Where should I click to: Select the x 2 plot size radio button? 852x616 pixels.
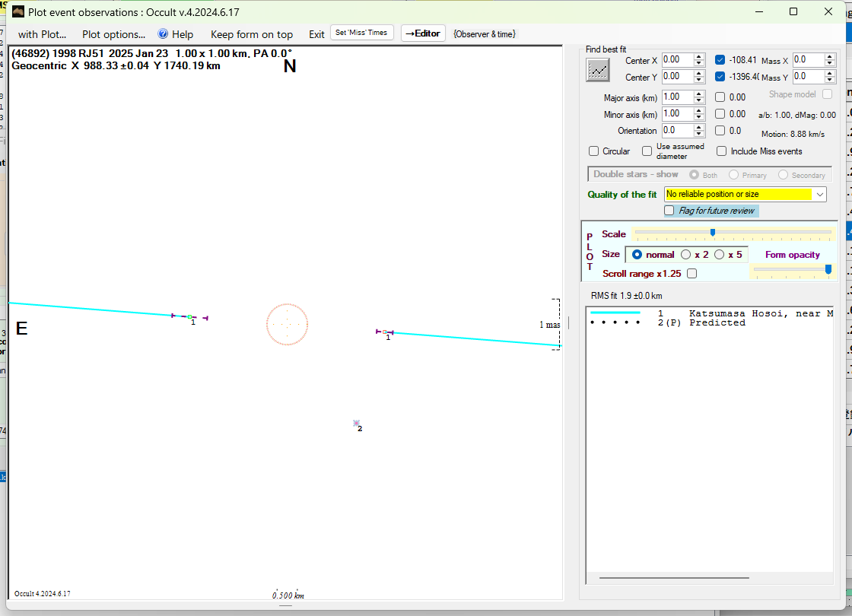(x=686, y=255)
